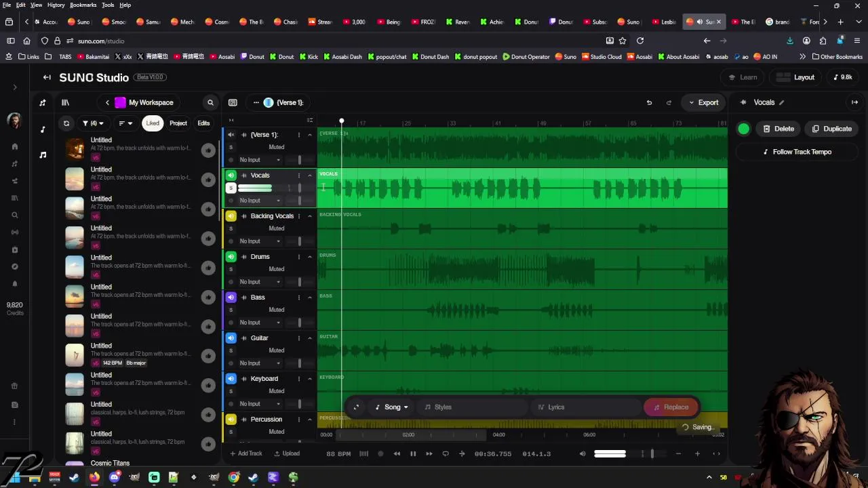The height and width of the screenshot is (488, 868).
Task: Open the compass Explore sidebar icon
Action: pos(15,266)
